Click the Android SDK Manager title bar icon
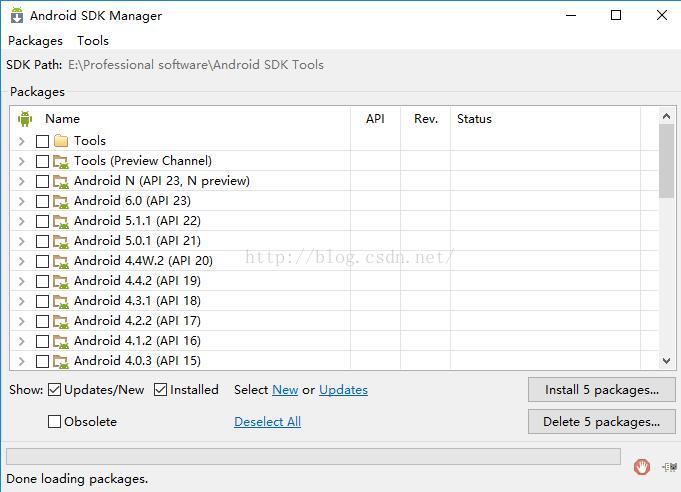Image resolution: width=681 pixels, height=492 pixels. [x=17, y=15]
